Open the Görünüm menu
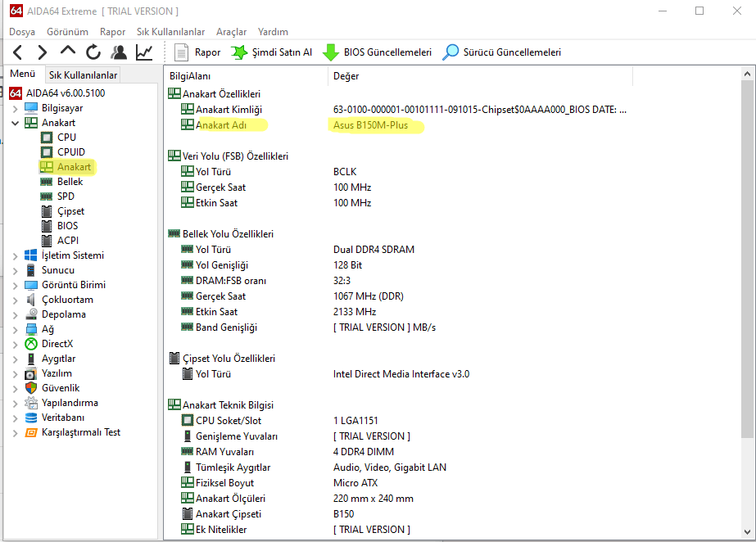756x542 pixels. click(x=67, y=32)
